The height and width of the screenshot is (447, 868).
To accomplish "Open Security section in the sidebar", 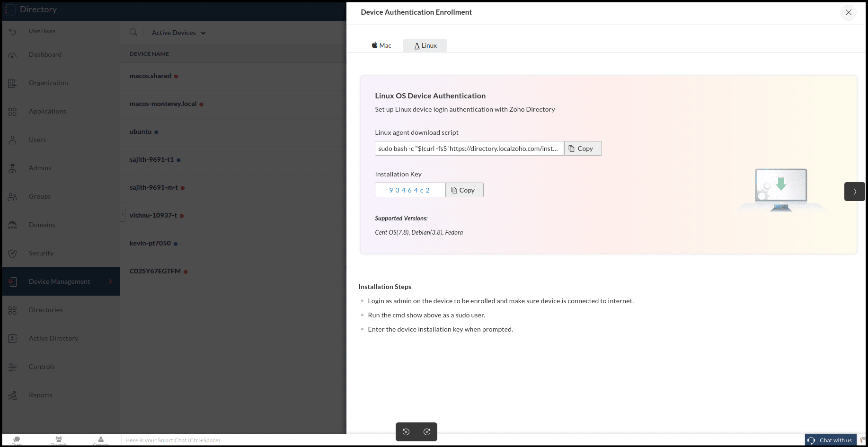I will point(41,254).
